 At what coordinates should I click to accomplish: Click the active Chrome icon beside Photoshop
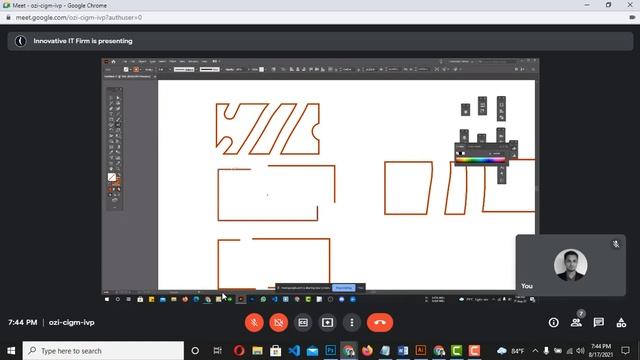pos(349,351)
